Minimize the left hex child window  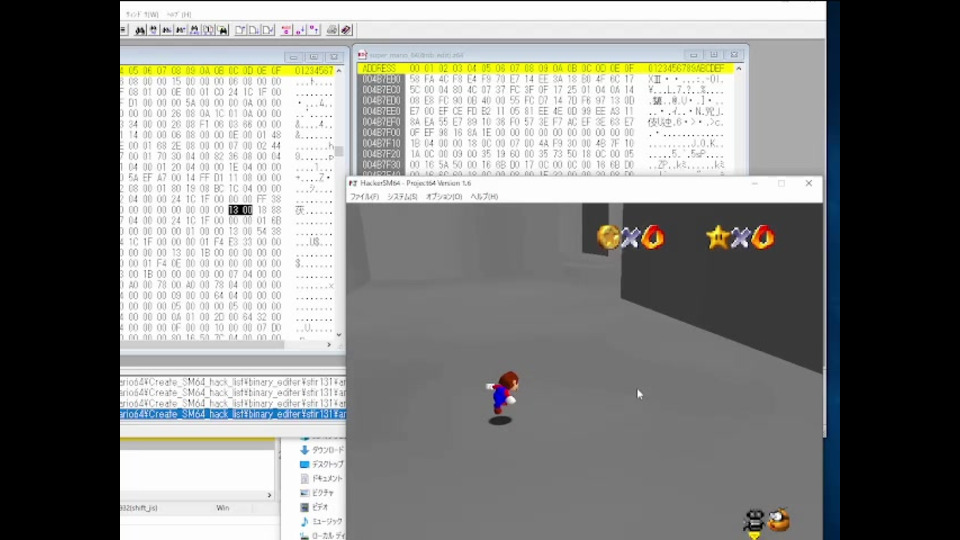[x=293, y=57]
